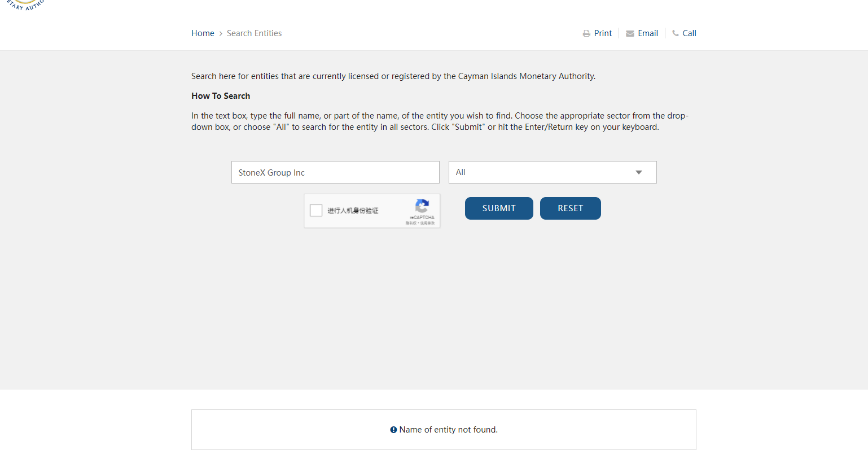This screenshot has width=868, height=454.
Task: Click the 'How To Search' heading
Action: pos(221,96)
